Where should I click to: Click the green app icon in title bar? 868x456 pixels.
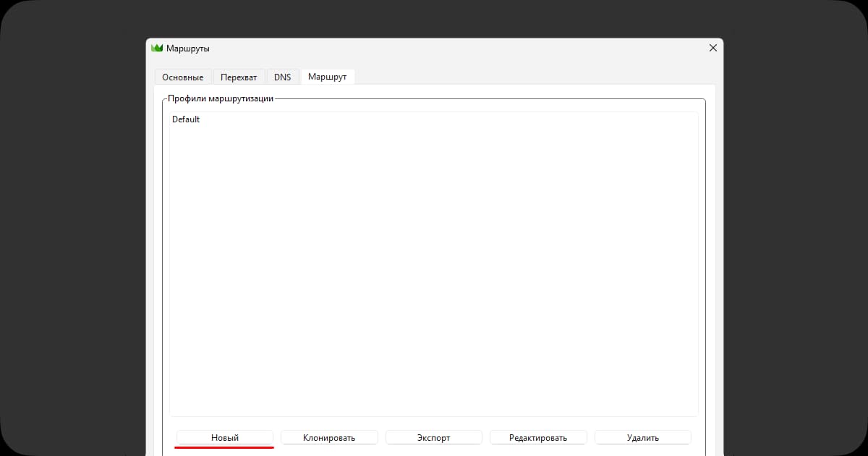pos(157,48)
